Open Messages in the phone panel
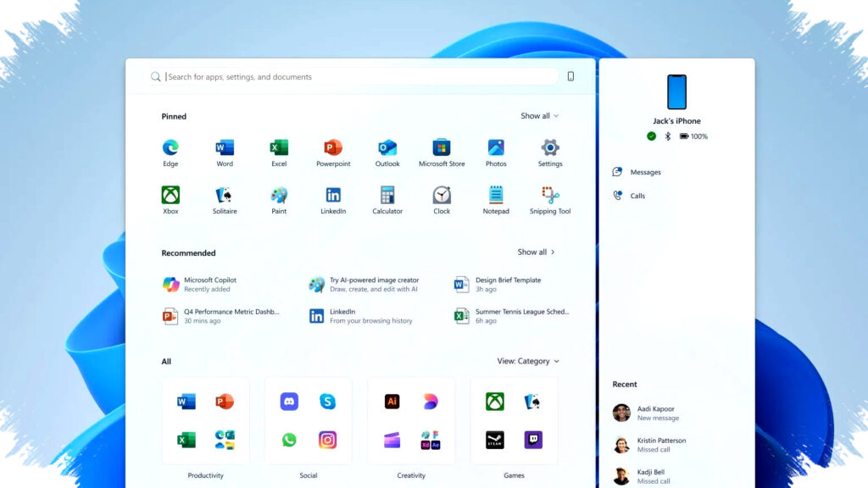Screen dimensions: 868x488 point(637,172)
